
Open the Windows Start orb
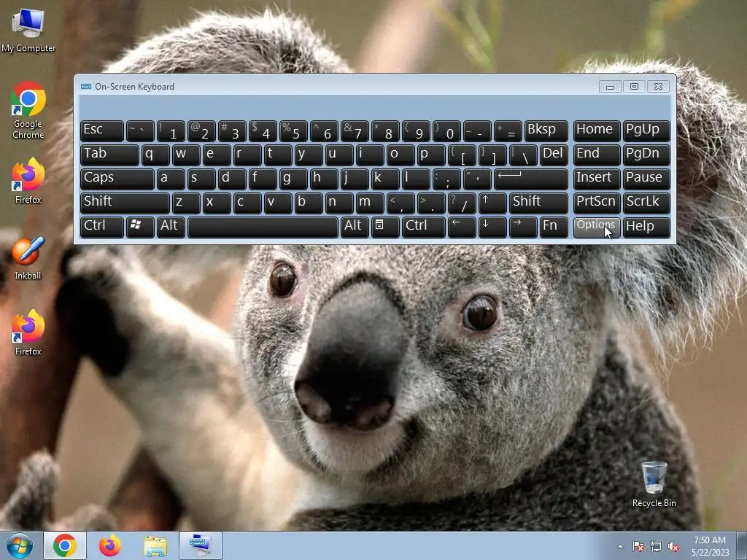click(20, 545)
